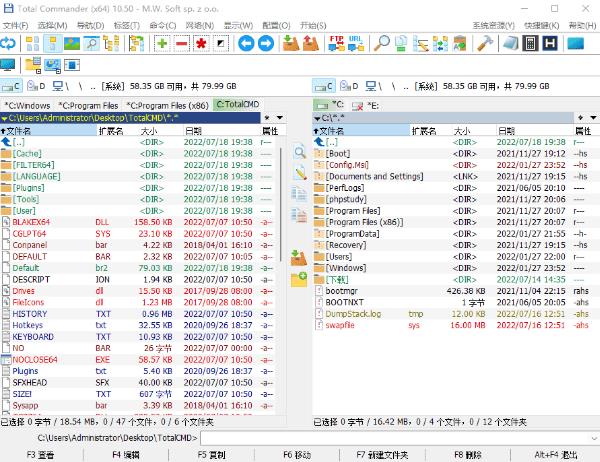Pack files with the green-arrow box toolbar icon
This screenshot has height=462, width=600.
tap(291, 43)
